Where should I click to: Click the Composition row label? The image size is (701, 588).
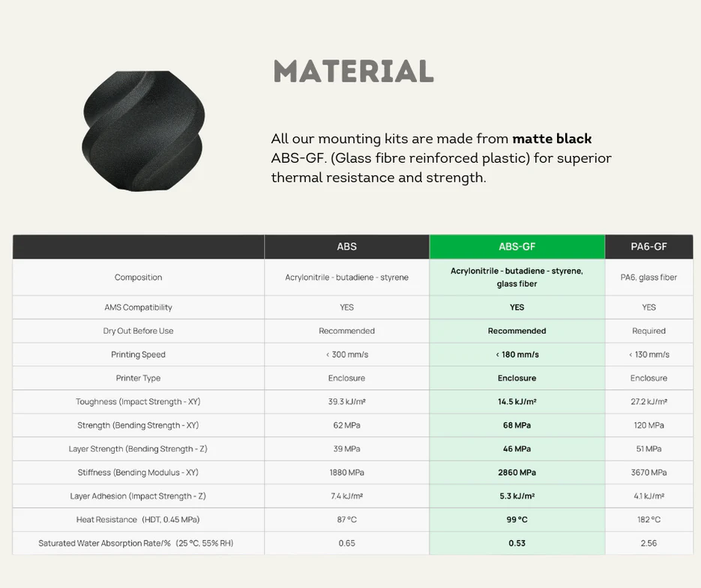(138, 277)
